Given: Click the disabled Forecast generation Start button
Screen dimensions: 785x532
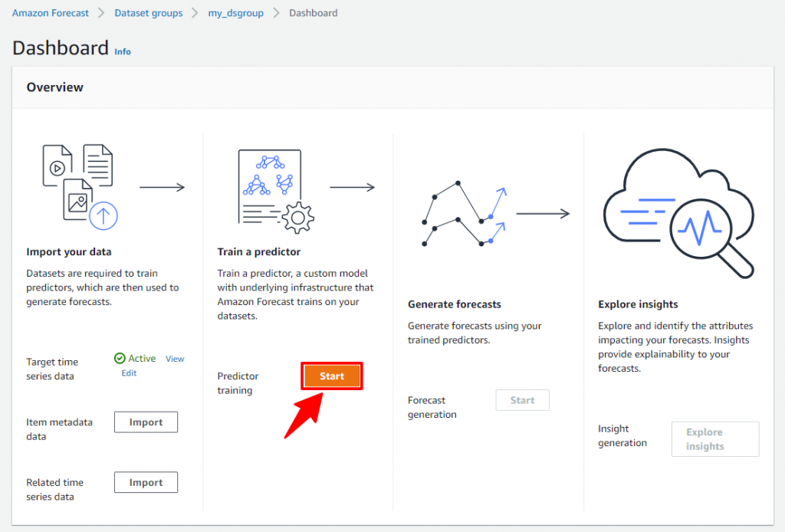Looking at the screenshot, I should tap(522, 400).
